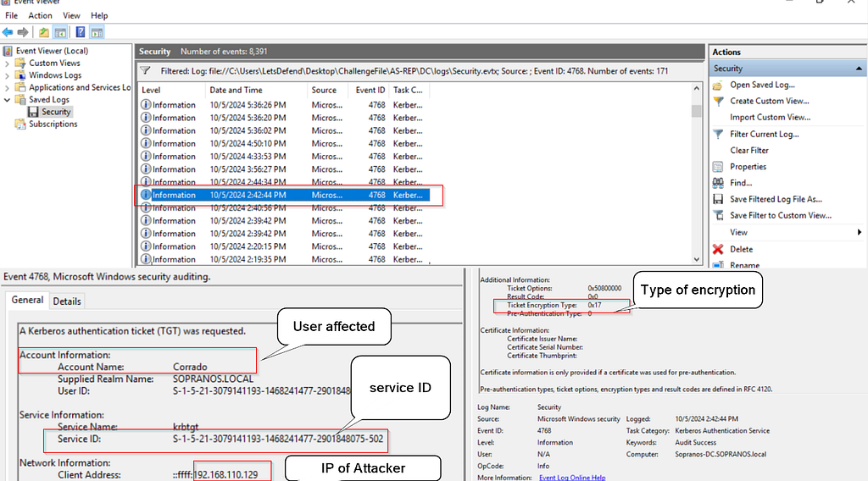Click the Help toolbar icon
This screenshot has width=868, height=481.
click(x=81, y=33)
